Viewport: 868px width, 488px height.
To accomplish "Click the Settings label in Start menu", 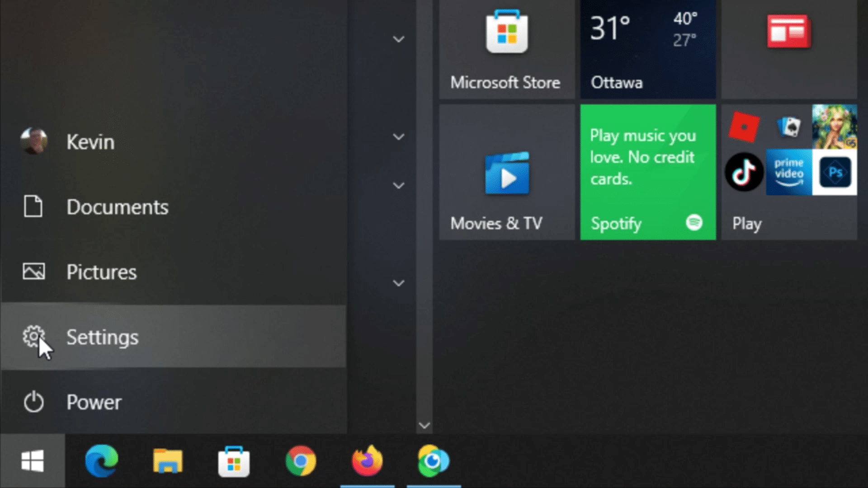I will [103, 338].
